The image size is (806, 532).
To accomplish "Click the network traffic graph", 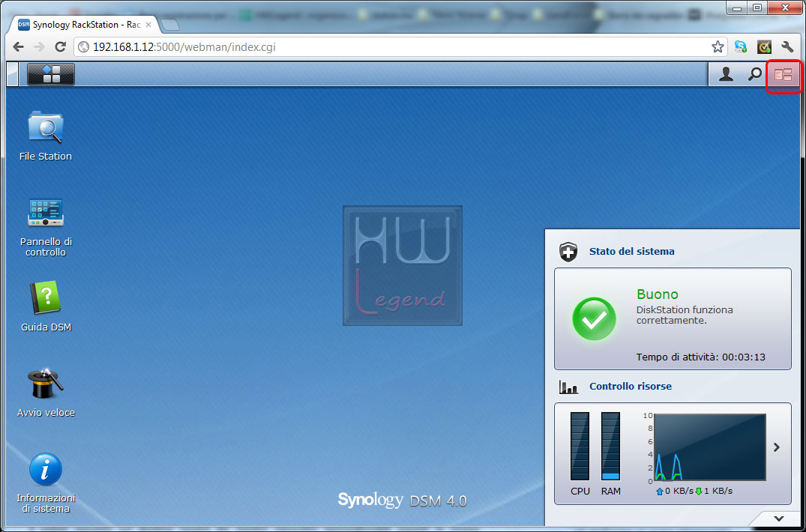I will (710, 447).
